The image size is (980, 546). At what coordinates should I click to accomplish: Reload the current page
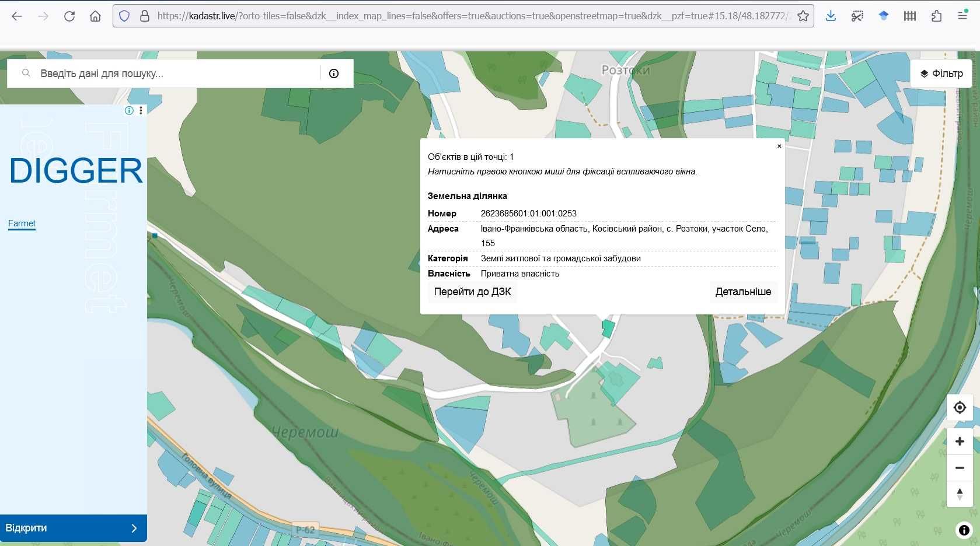click(x=69, y=16)
